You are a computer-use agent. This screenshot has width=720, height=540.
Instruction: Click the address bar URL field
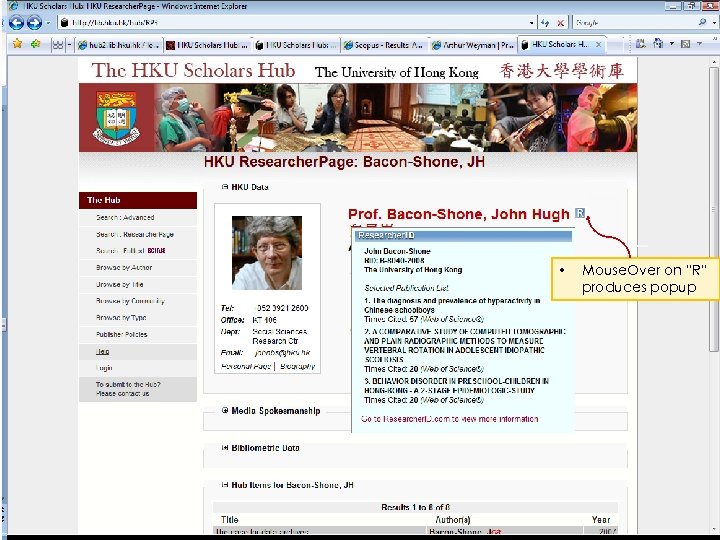tap(294, 22)
